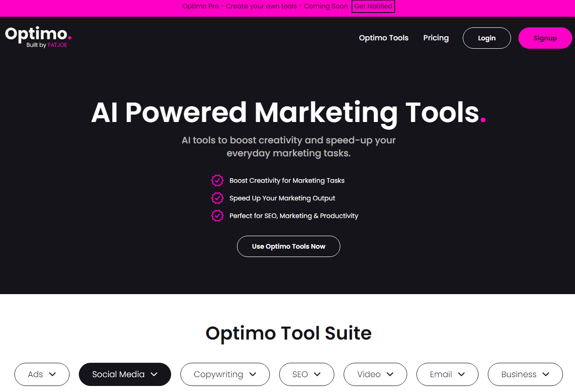Image resolution: width=575 pixels, height=392 pixels.
Task: Click the pink Signup button
Action: 545,38
